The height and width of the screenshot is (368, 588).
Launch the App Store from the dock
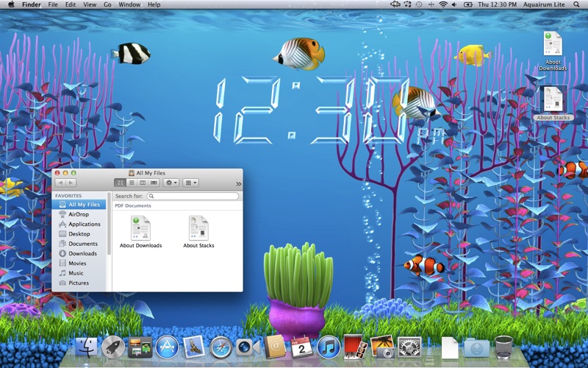(167, 347)
